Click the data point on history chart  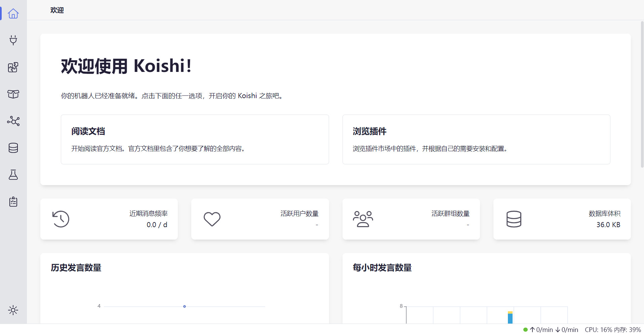[x=185, y=306]
